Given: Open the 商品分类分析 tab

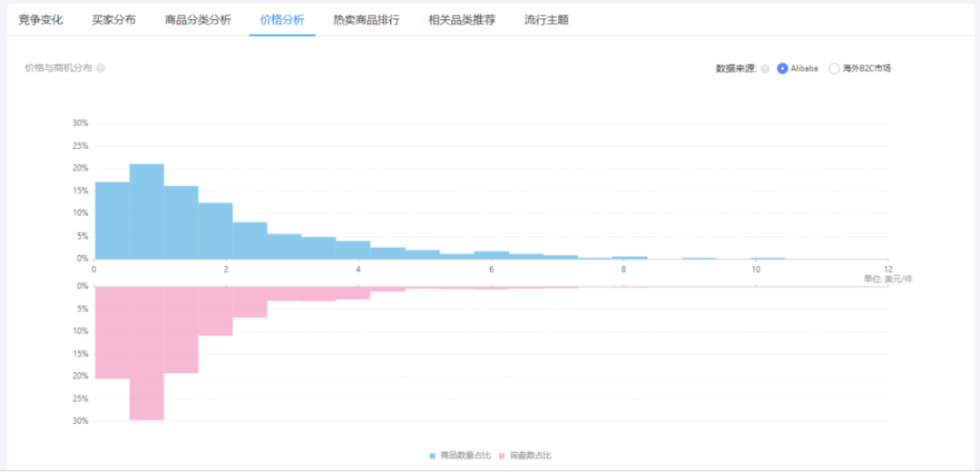Looking at the screenshot, I should click(198, 20).
